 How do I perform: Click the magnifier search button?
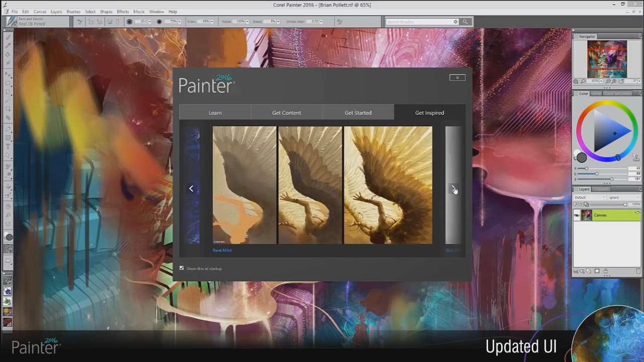tap(465, 22)
